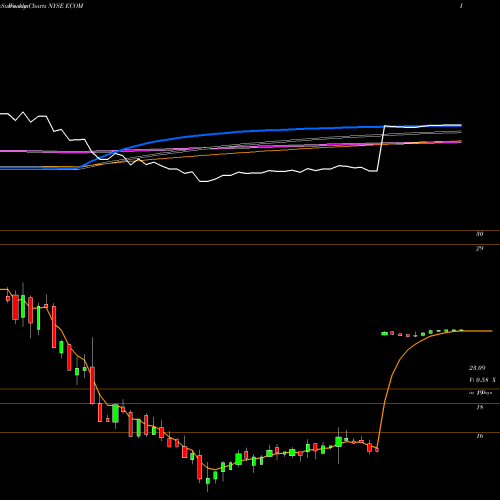Click the 29 price axis label
Screen dimensions: 500x500
479,248
